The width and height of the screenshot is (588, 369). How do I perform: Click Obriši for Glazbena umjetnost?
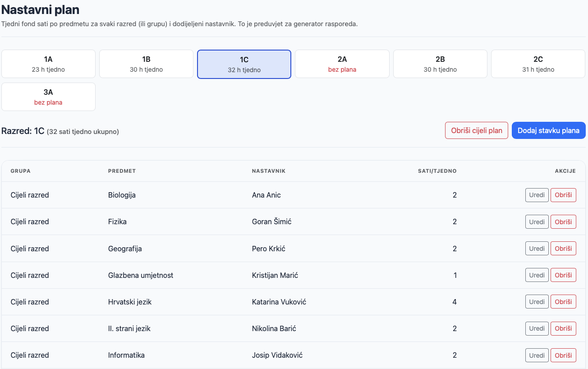pos(563,275)
